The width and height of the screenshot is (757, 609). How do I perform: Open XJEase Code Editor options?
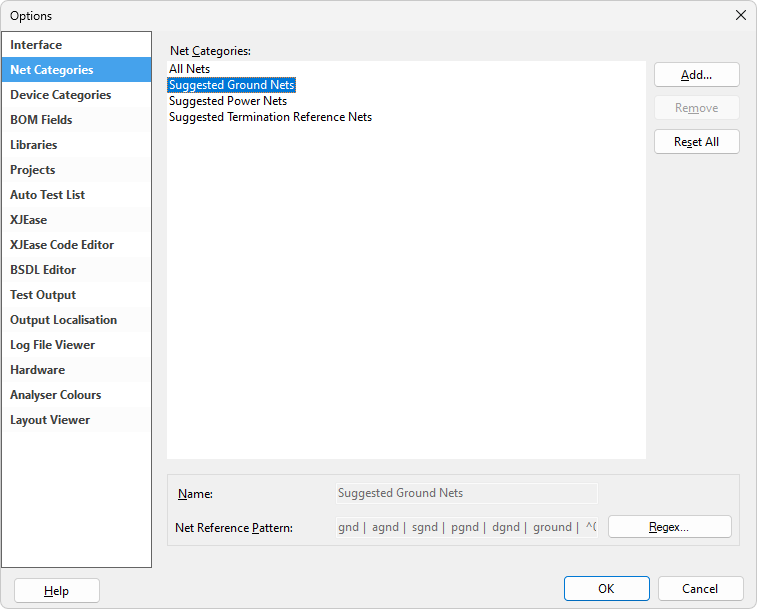(62, 245)
